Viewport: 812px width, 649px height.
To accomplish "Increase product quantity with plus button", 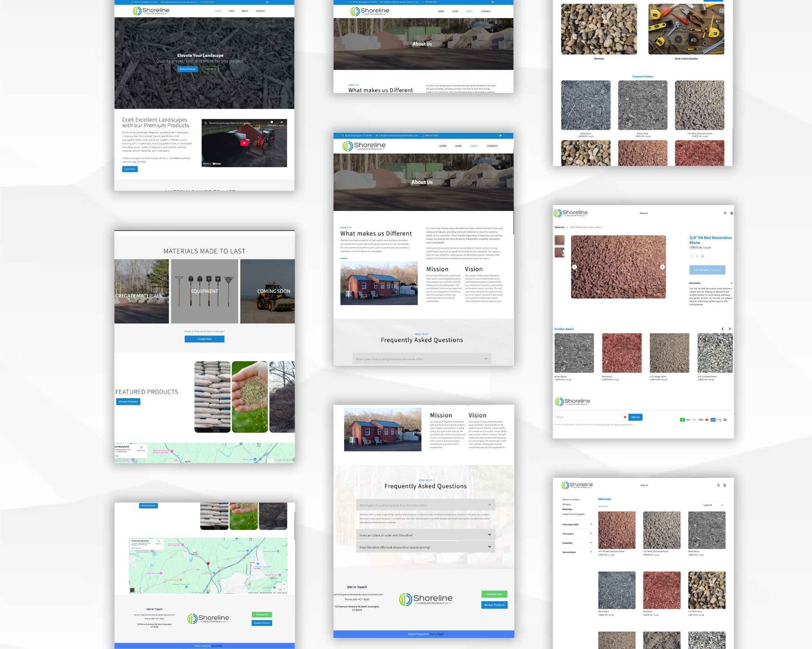I will point(703,256).
